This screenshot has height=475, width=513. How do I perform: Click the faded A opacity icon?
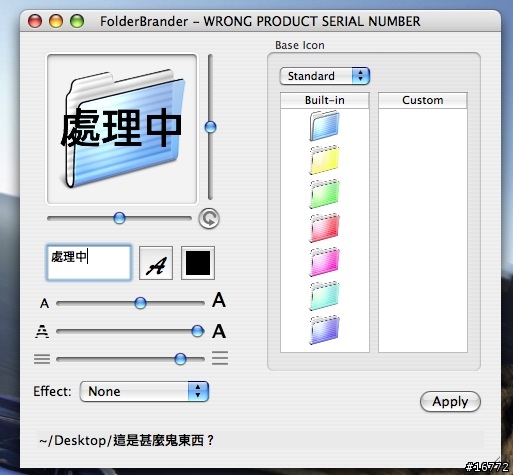click(x=42, y=331)
